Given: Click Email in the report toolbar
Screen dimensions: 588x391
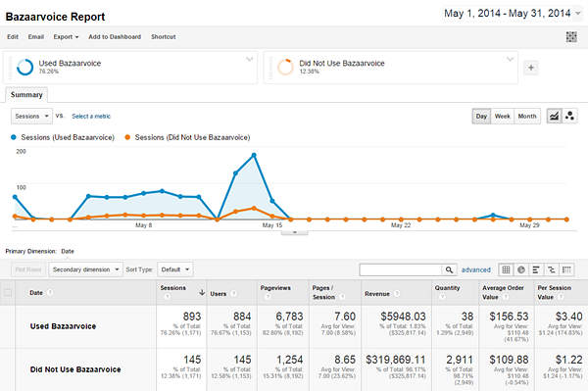Looking at the screenshot, I should [36, 36].
